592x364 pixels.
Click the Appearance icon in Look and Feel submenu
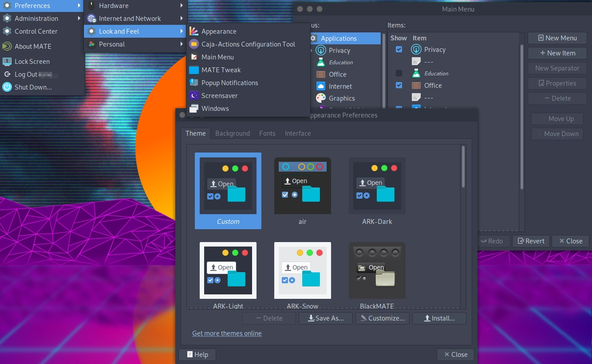pyautogui.click(x=193, y=31)
